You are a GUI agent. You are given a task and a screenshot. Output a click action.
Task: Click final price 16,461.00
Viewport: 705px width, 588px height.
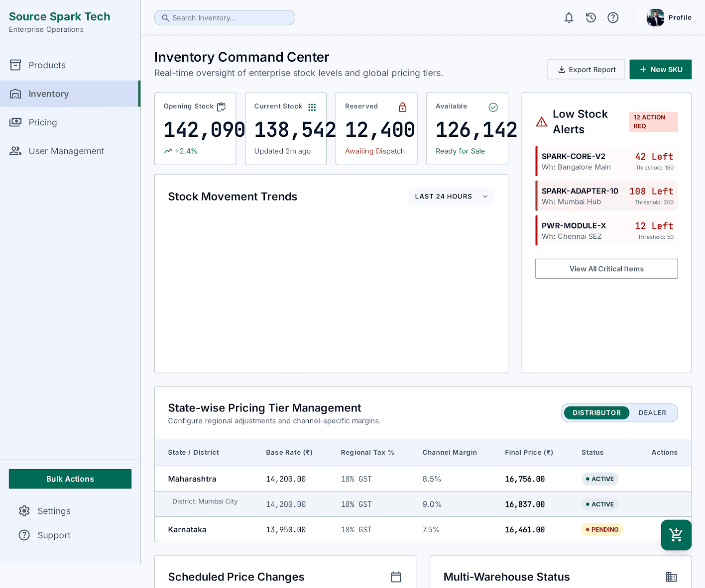pos(525,530)
